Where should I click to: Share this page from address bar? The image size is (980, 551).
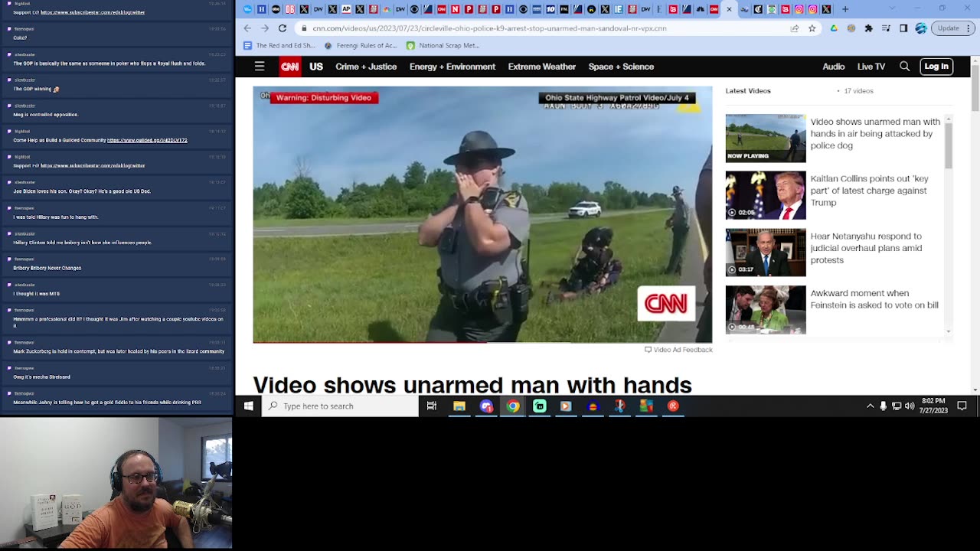pos(795,28)
